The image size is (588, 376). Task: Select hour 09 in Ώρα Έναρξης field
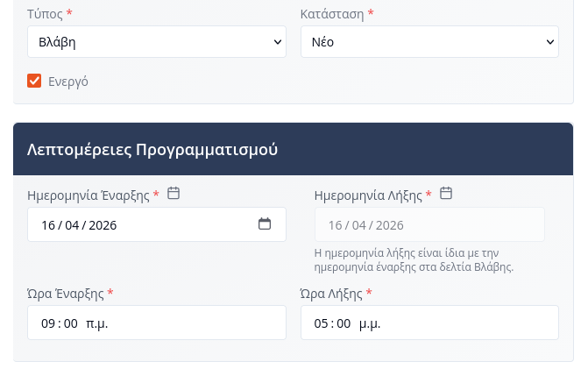point(48,323)
